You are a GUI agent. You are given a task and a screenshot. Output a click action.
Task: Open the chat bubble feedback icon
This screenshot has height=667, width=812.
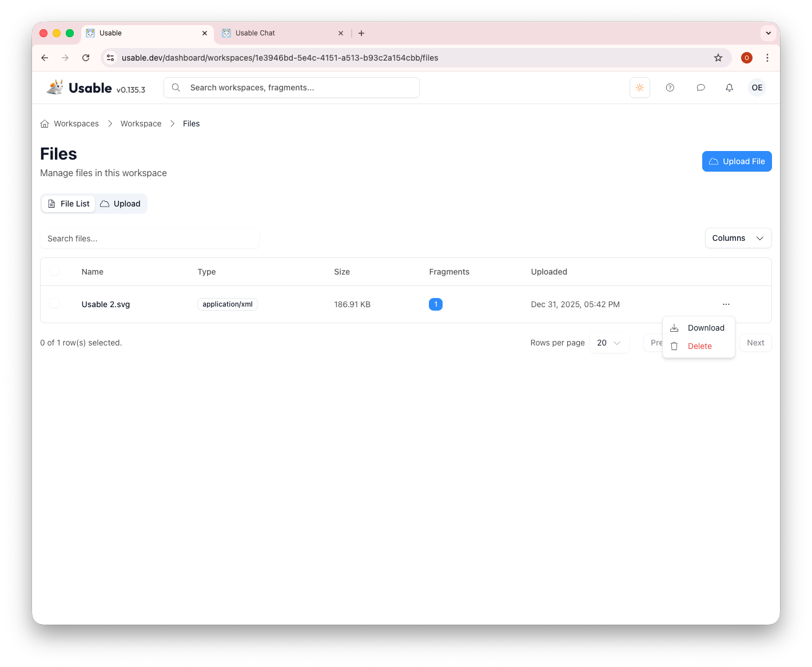[x=700, y=87]
